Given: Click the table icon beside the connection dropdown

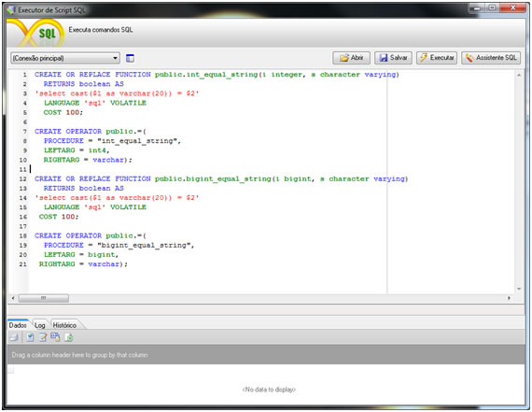Looking at the screenshot, I should pos(130,58).
